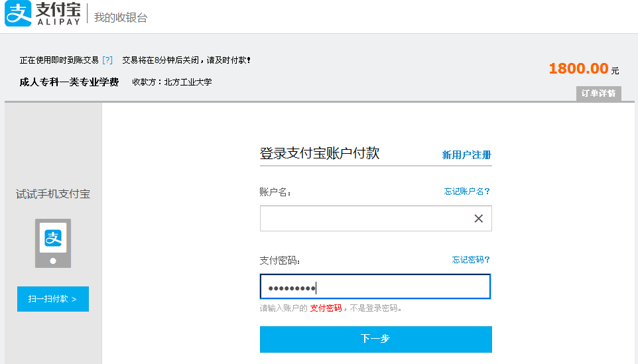Focus the 账户名 input field
This screenshot has height=364, width=638.
tap(365, 219)
